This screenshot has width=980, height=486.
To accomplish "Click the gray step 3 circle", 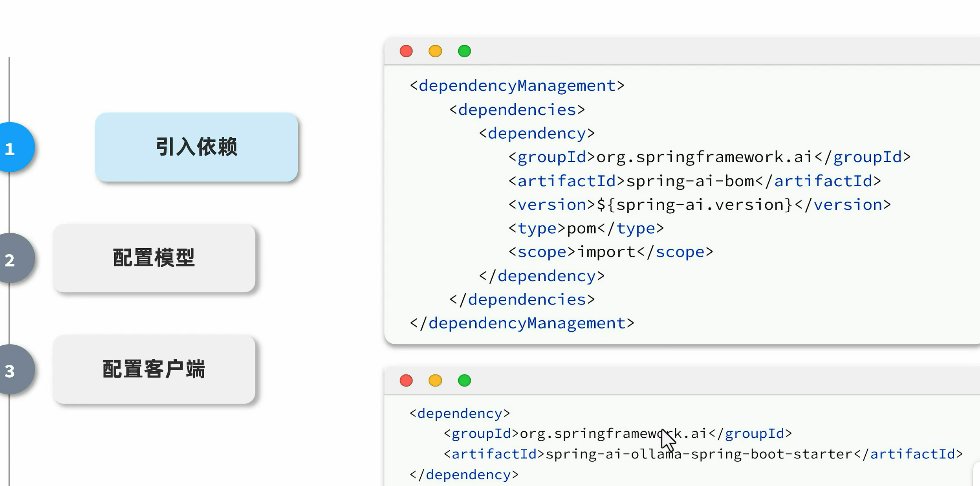I will tap(12, 369).
